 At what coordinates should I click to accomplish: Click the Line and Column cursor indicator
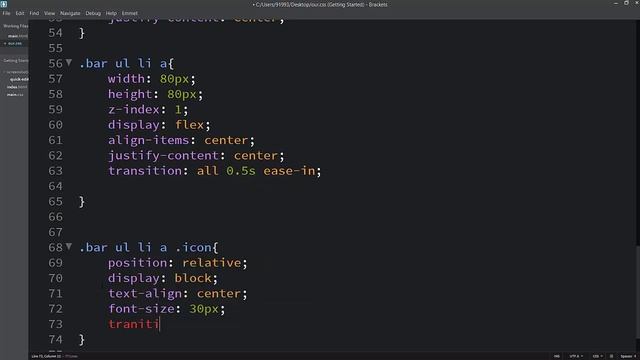pos(46,356)
